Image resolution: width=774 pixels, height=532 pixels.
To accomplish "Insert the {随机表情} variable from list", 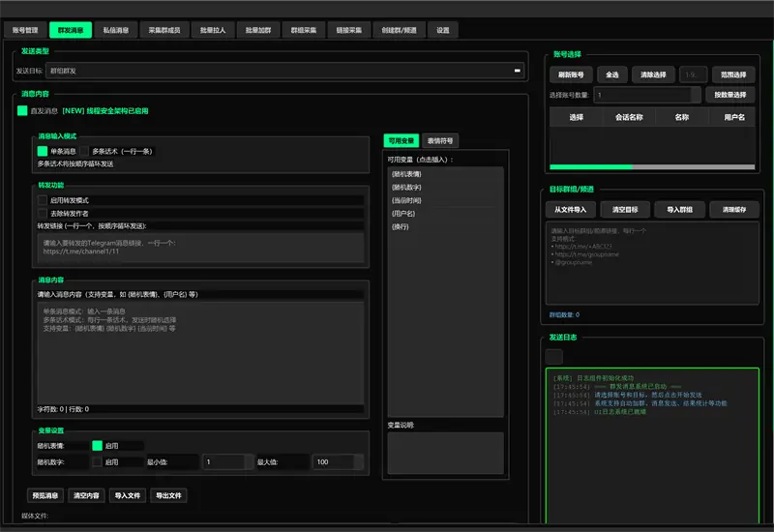I will 406,175.
